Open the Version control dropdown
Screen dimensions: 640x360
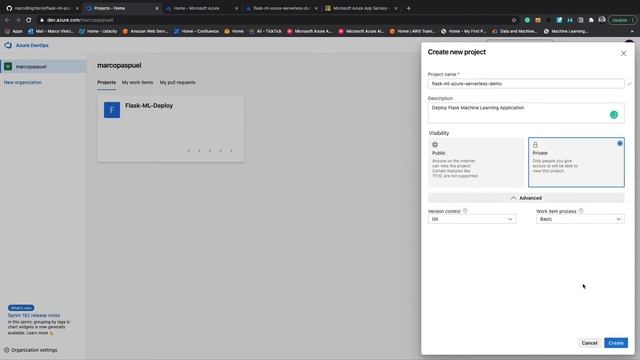point(472,219)
